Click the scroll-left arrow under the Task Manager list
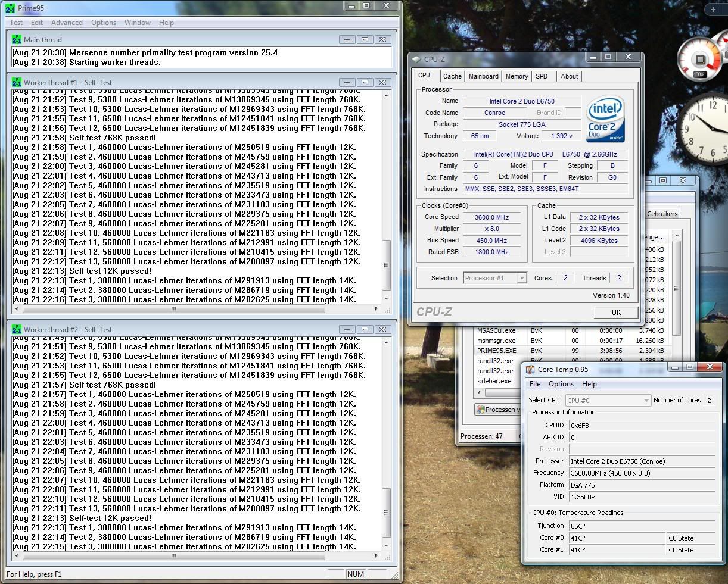Viewport: 728px width, 584px height. click(x=479, y=393)
